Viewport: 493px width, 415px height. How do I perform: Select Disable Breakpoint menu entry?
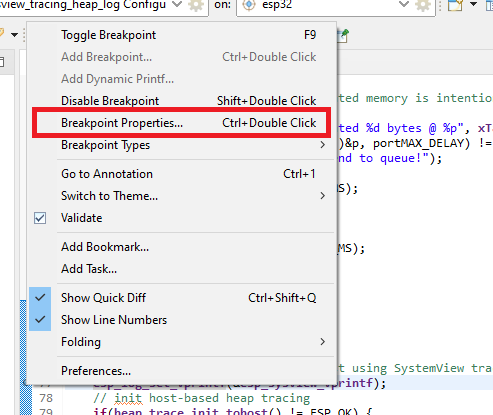(x=182, y=101)
